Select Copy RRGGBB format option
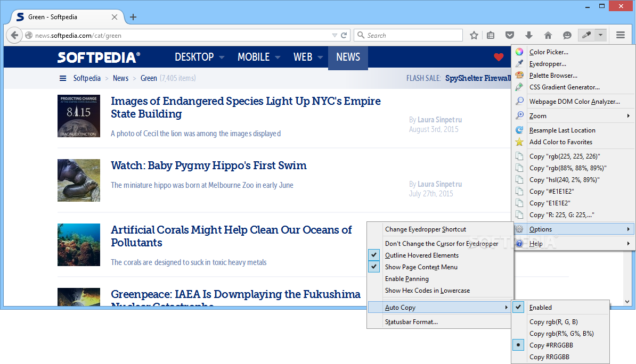The height and width of the screenshot is (364, 636). [560, 357]
